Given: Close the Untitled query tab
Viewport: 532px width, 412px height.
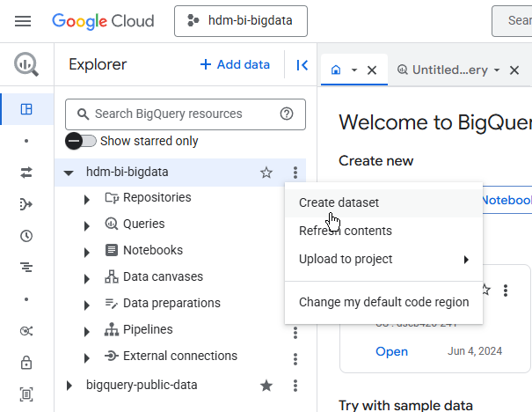Looking at the screenshot, I should click(x=514, y=70).
